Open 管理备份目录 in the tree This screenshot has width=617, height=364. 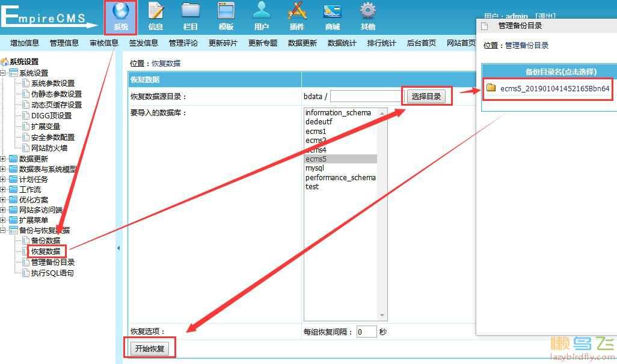coord(53,262)
